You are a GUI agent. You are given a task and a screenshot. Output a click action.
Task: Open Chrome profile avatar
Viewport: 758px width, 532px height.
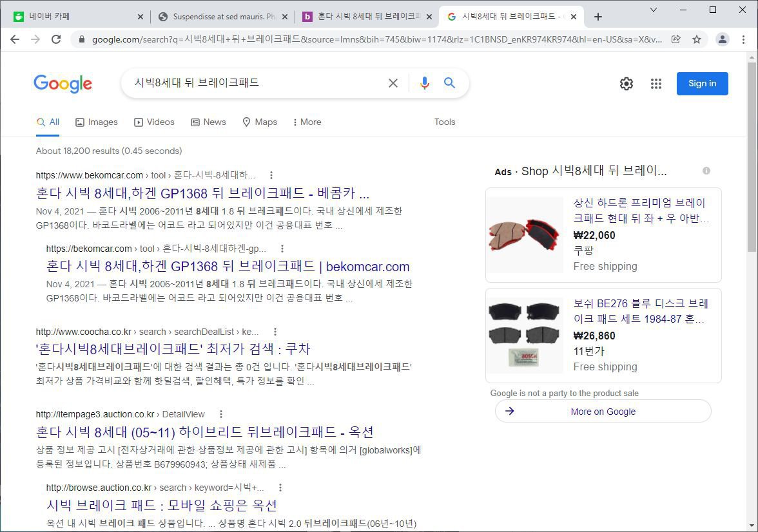point(722,40)
